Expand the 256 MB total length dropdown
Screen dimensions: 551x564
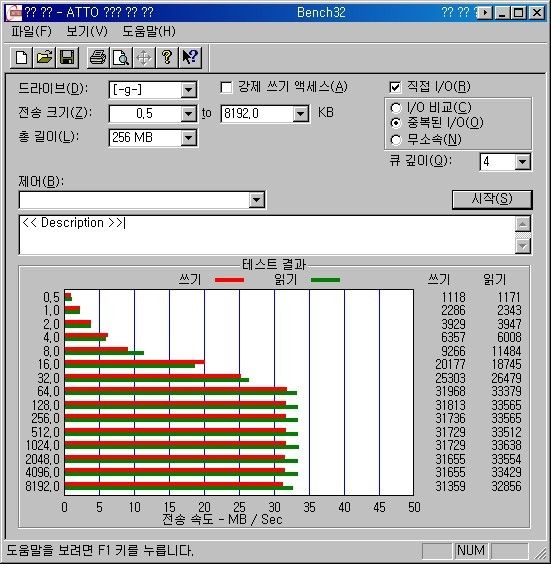[189, 138]
